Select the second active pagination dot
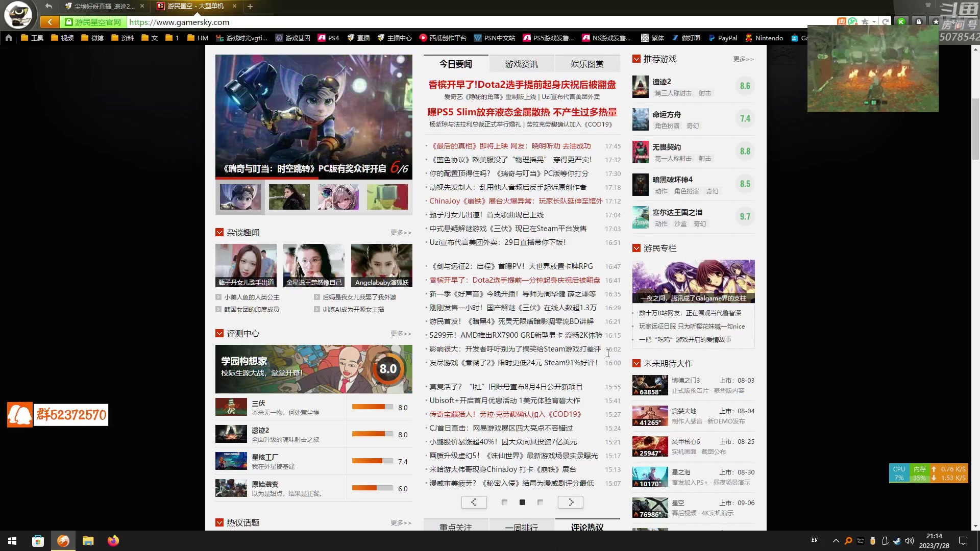The image size is (980, 551). point(522,503)
